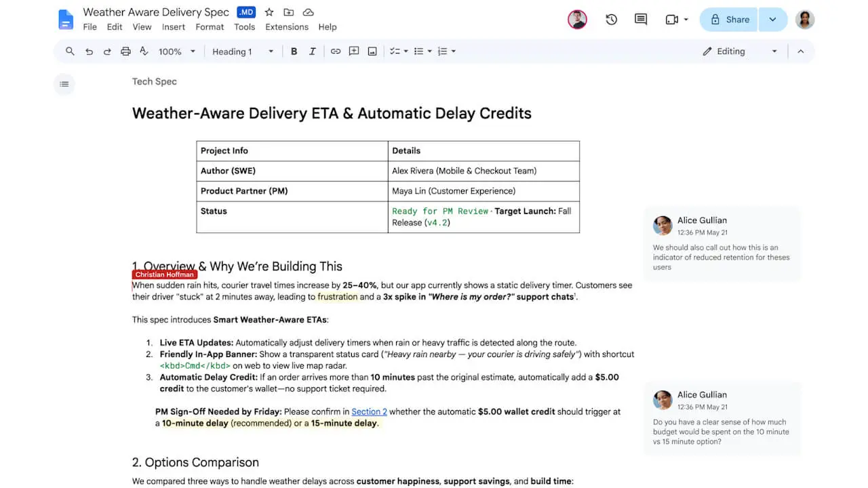Screen dimensions: 868x488
Task: Click the 'Maya Lin (Customer Experience)' cell
Action: 484,191
